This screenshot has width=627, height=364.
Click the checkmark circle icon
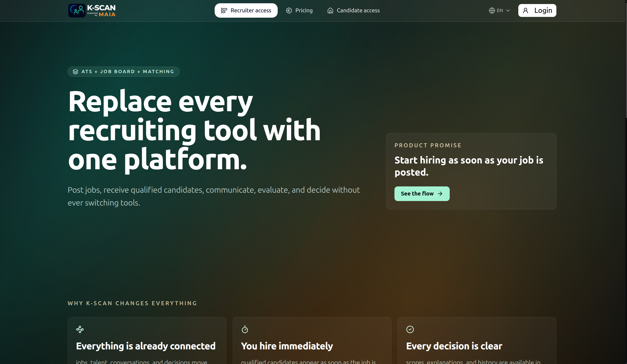pos(410,329)
